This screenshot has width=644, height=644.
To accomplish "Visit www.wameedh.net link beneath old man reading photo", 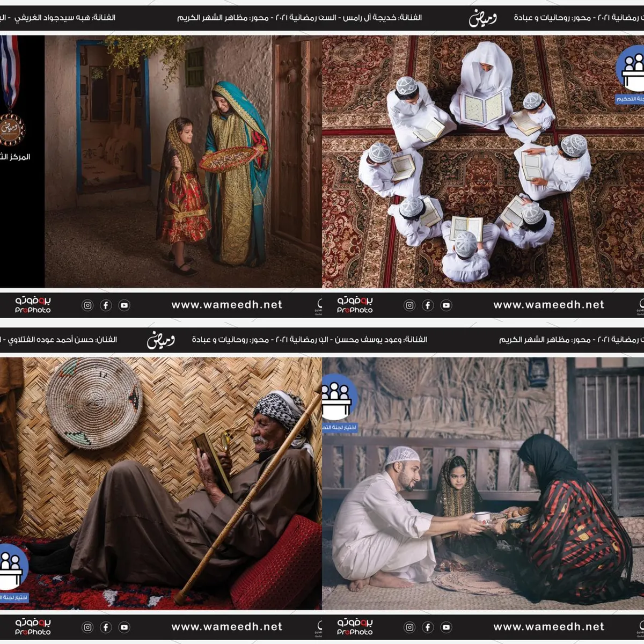I will pos(227,627).
